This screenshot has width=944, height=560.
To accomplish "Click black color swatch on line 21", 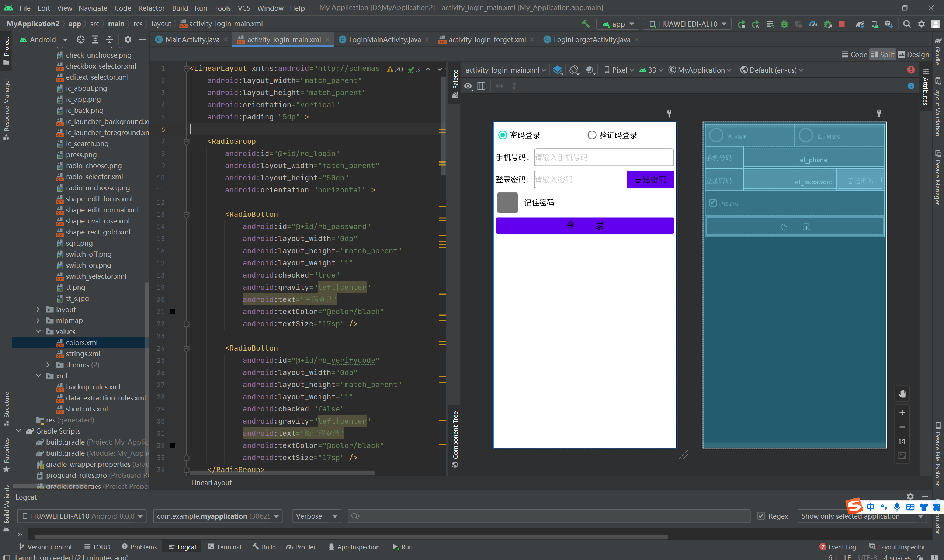I will 173,311.
